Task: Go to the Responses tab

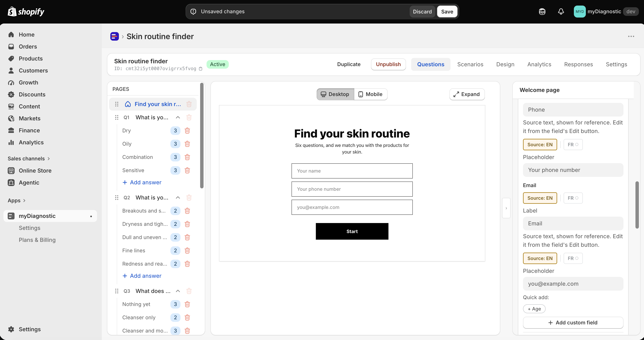Action: 579,65
